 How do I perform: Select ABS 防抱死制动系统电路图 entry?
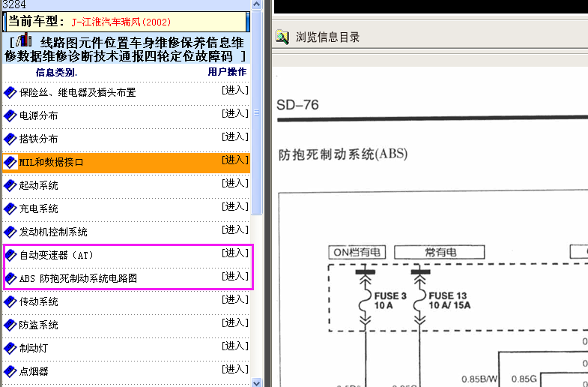[78, 278]
